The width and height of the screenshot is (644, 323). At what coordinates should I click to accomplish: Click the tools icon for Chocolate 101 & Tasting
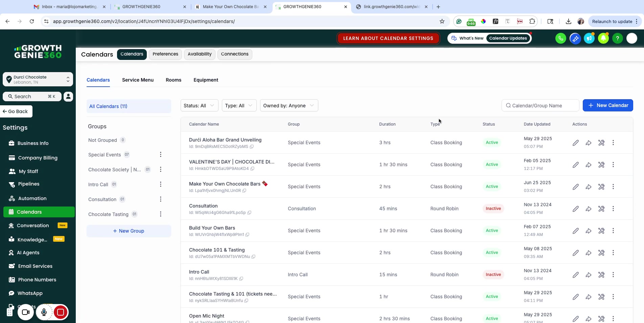click(601, 253)
